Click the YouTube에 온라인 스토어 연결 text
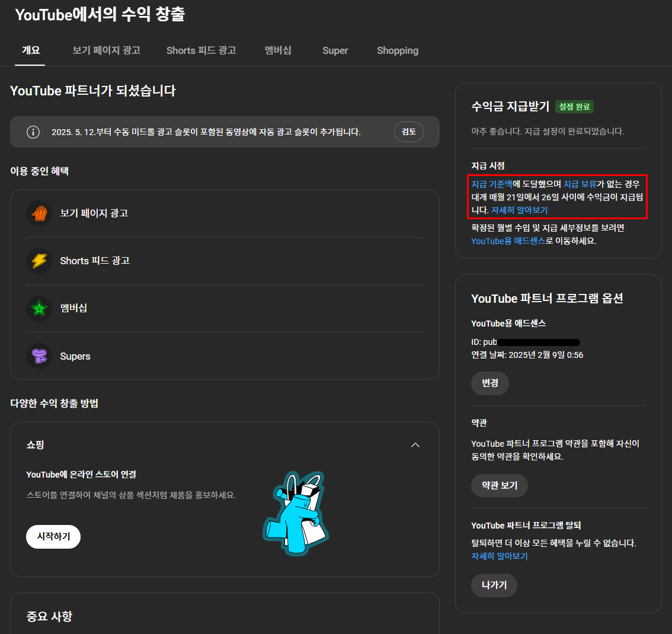The width and height of the screenshot is (672, 634). [81, 475]
